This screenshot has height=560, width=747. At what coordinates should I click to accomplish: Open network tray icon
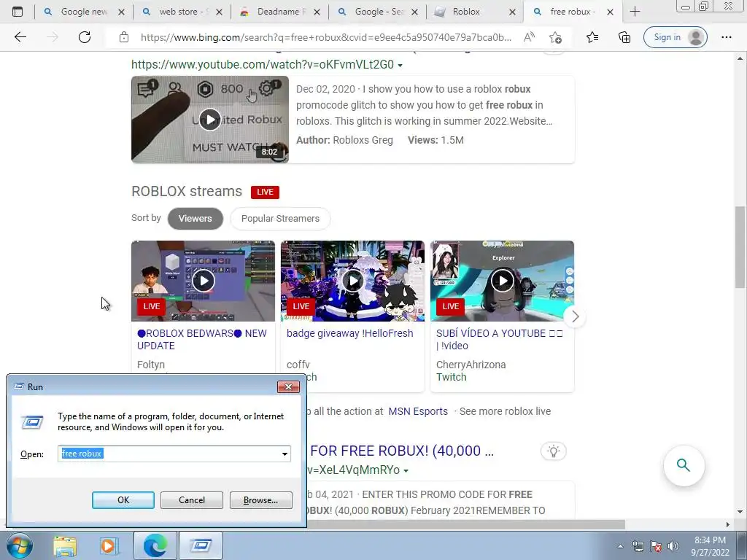[x=638, y=546]
